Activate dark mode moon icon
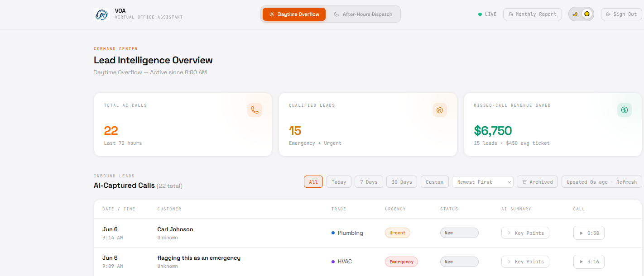Screen dimensions: 644x276 (x=575, y=14)
